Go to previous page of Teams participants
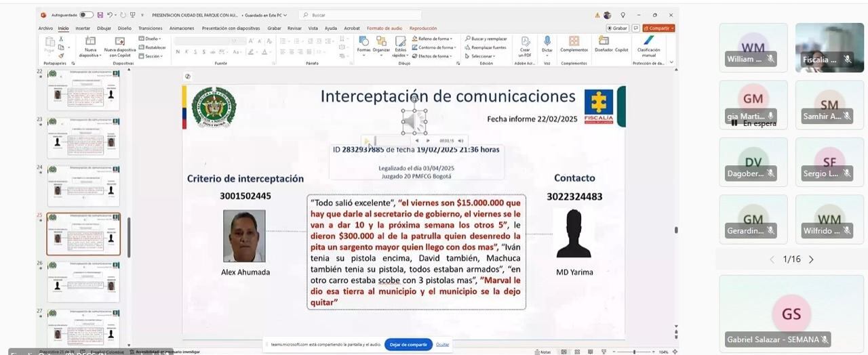The image size is (868, 355). point(772,259)
